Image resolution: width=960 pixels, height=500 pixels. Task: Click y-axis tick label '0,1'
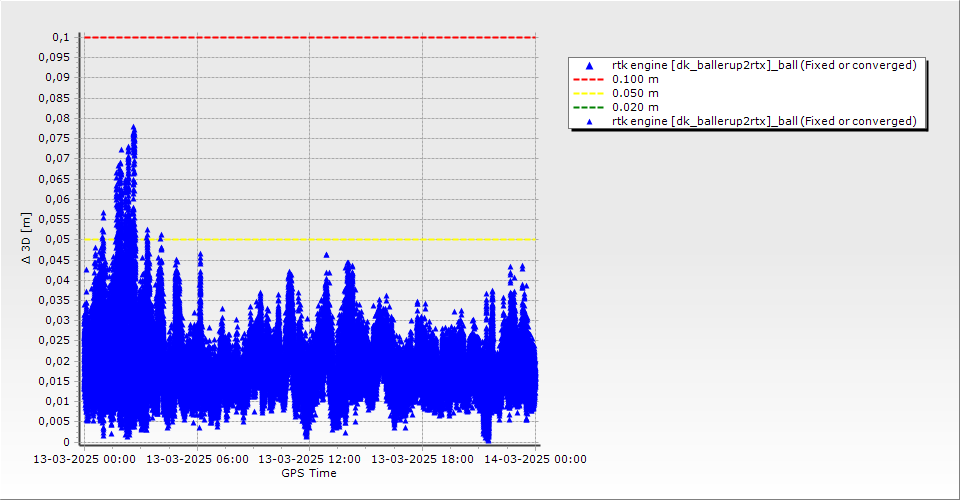[61, 37]
